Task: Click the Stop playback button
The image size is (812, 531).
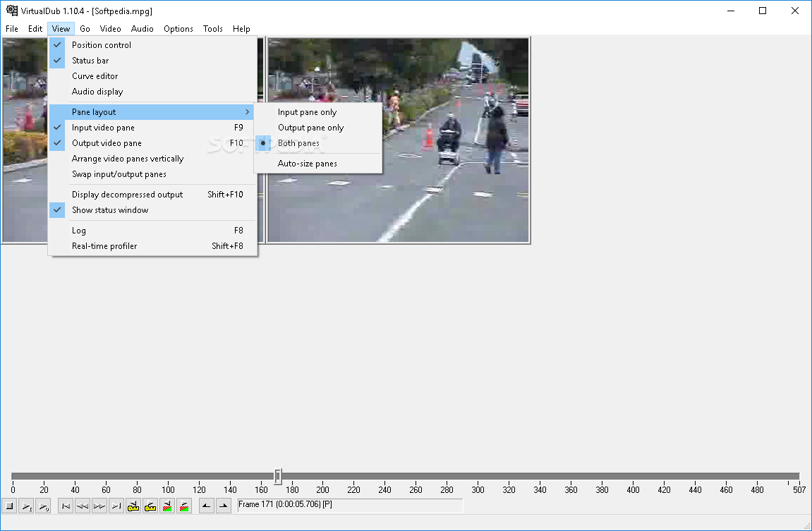Action: [x=9, y=506]
